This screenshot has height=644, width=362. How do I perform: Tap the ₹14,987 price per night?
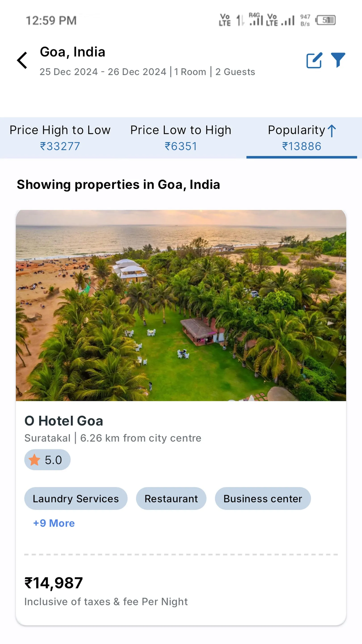tap(53, 583)
